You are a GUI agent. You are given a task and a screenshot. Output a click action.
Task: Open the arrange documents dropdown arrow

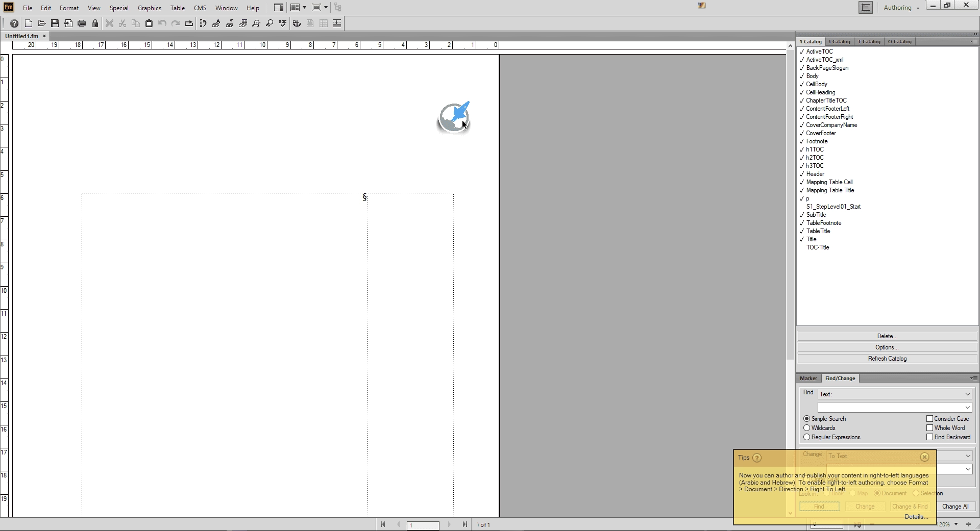click(x=304, y=8)
